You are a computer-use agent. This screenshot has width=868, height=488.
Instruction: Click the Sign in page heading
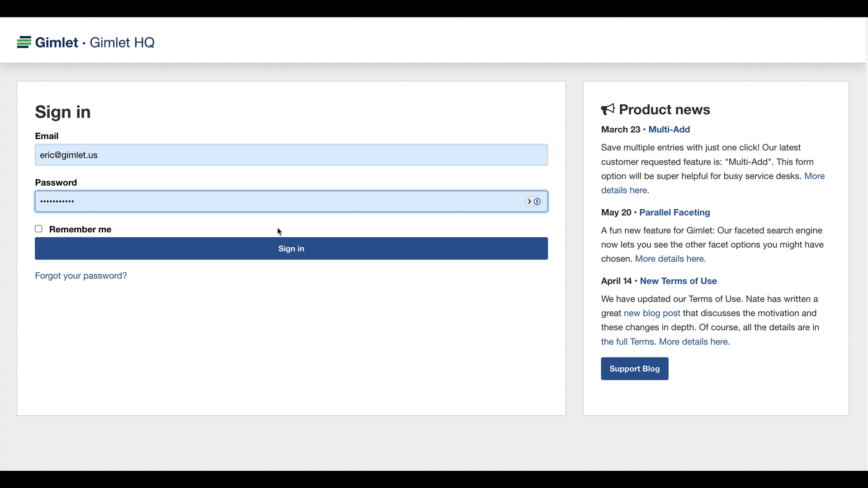click(63, 112)
